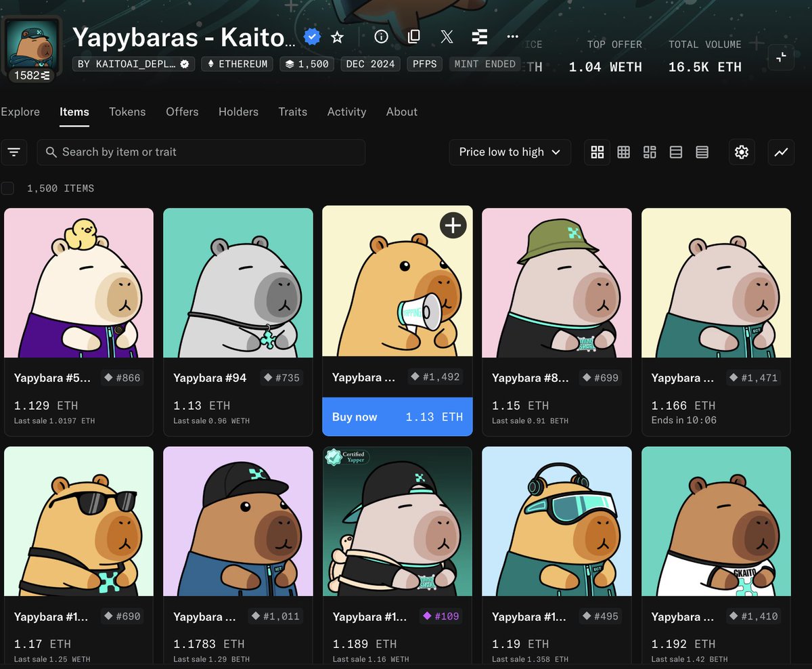Select the Items tab
This screenshot has height=669, width=812.
74,112
